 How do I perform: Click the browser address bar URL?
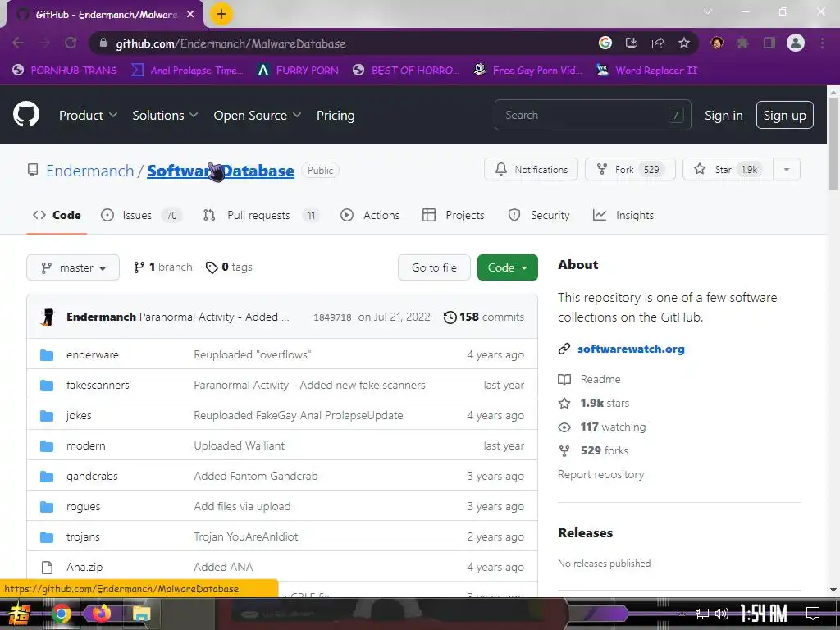pyautogui.click(x=231, y=43)
